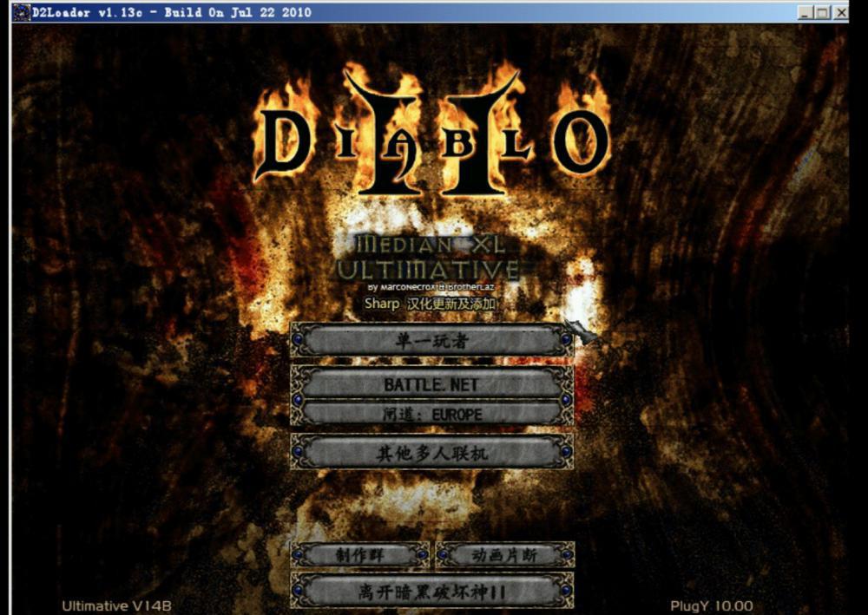868x615 pixels.
Task: Open the BATTLE.NET button
Action: [x=431, y=383]
